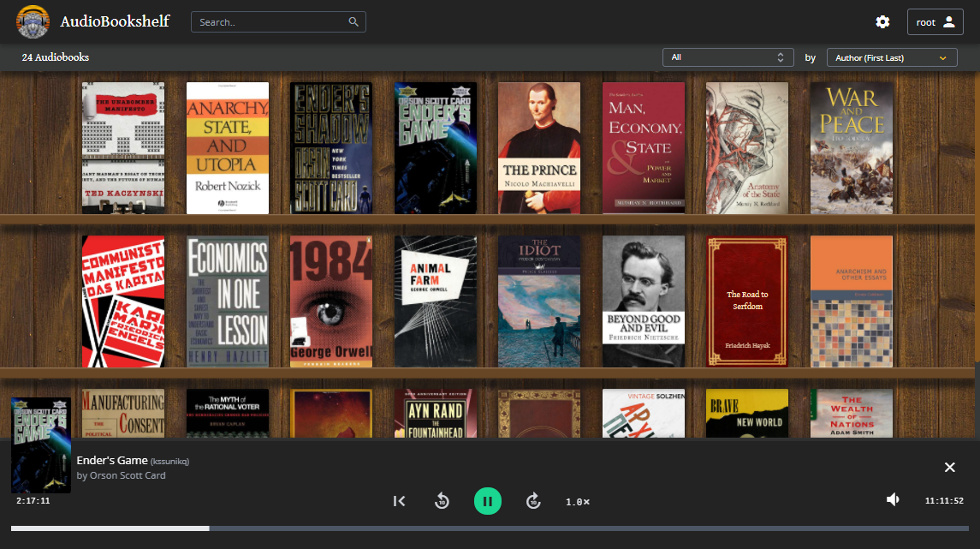Seek within the playback progress bar

[490, 528]
